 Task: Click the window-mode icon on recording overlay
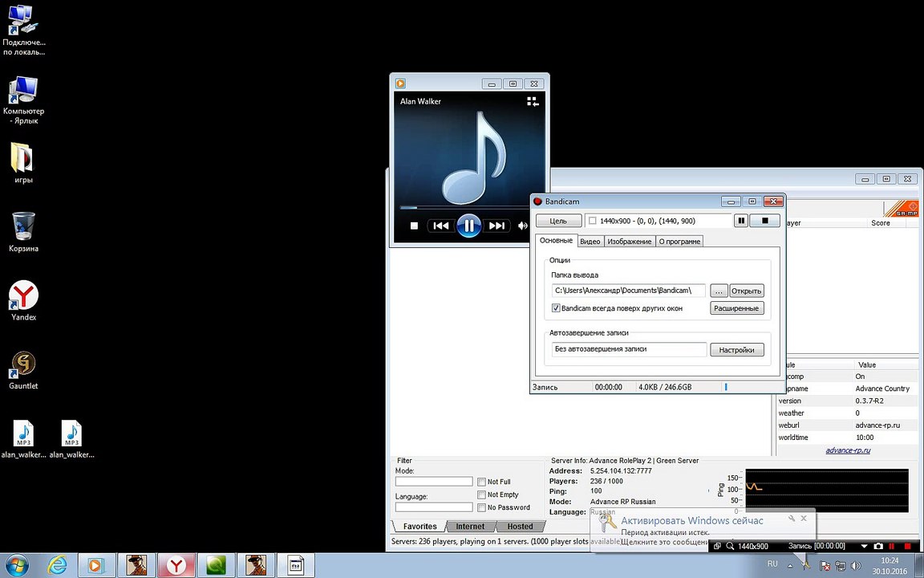tap(717, 546)
